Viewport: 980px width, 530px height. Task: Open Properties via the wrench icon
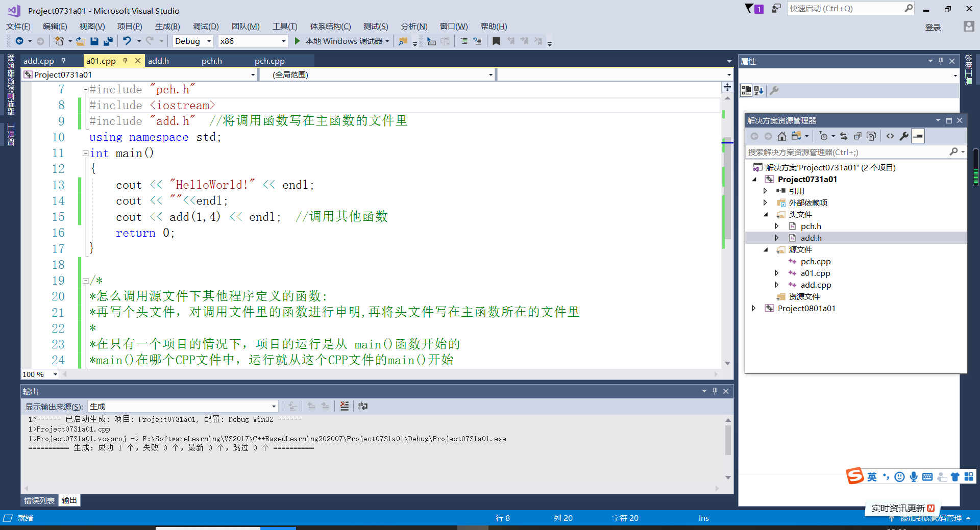point(904,136)
